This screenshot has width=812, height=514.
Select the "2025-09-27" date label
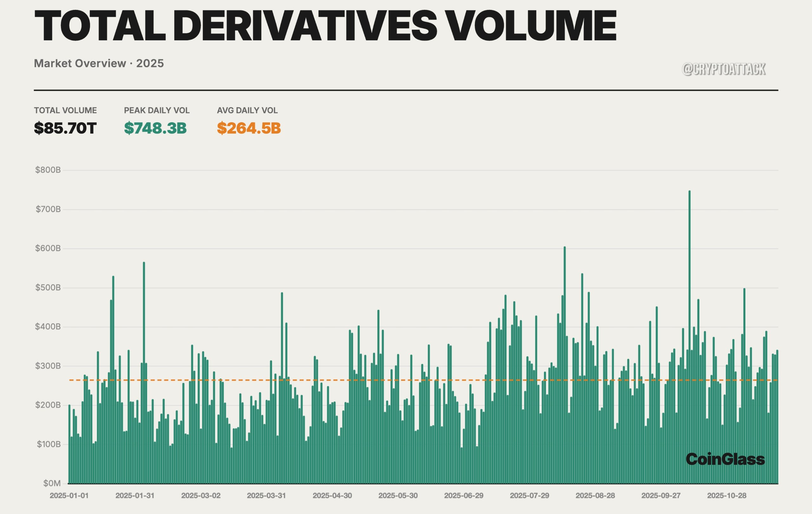(x=661, y=496)
